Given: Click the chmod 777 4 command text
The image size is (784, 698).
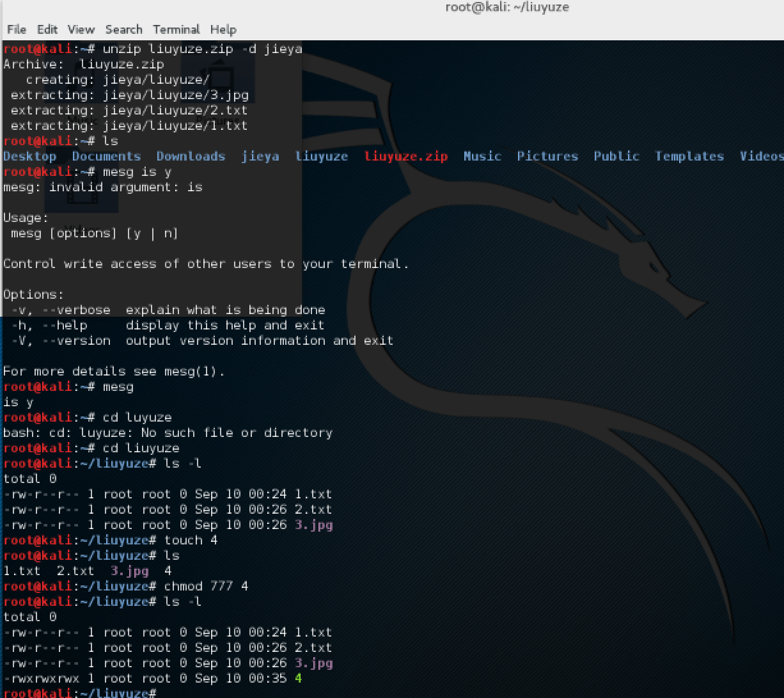Looking at the screenshot, I should tap(206, 587).
